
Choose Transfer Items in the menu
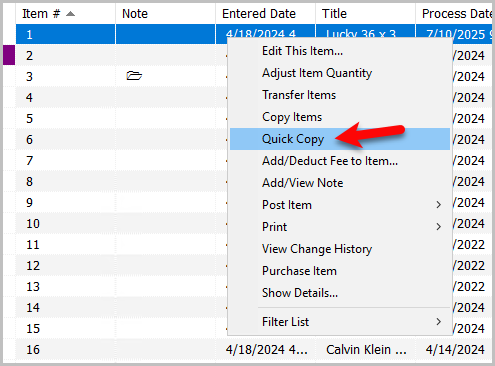click(340, 95)
